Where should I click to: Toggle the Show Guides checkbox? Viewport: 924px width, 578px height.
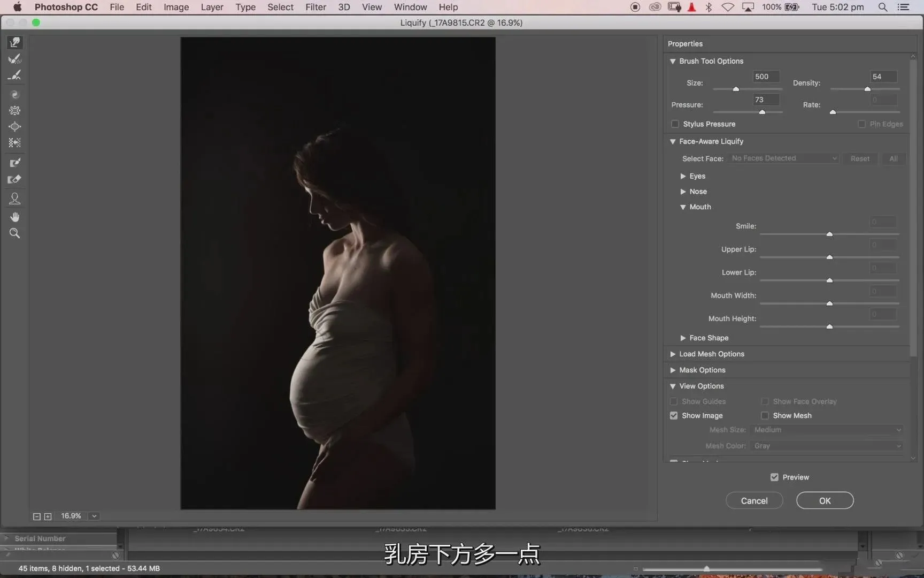tap(674, 401)
